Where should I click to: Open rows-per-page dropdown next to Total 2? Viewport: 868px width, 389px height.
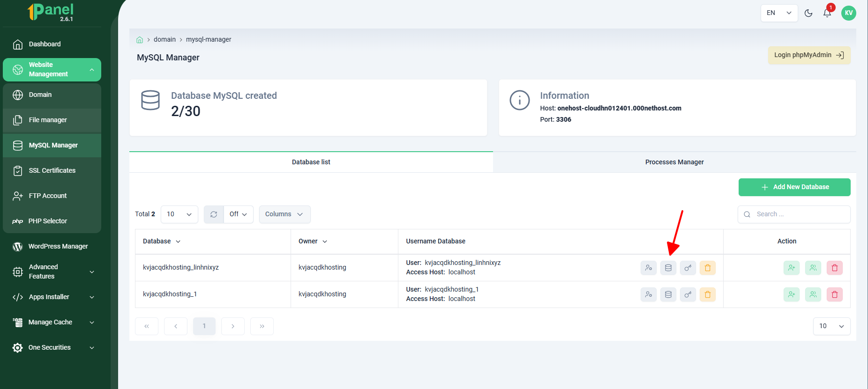pos(180,214)
